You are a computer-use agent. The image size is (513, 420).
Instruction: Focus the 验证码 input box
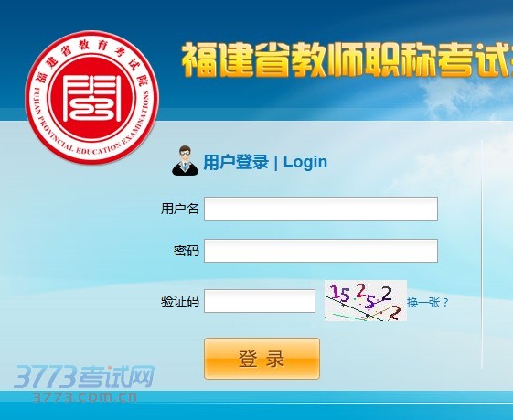coord(260,301)
